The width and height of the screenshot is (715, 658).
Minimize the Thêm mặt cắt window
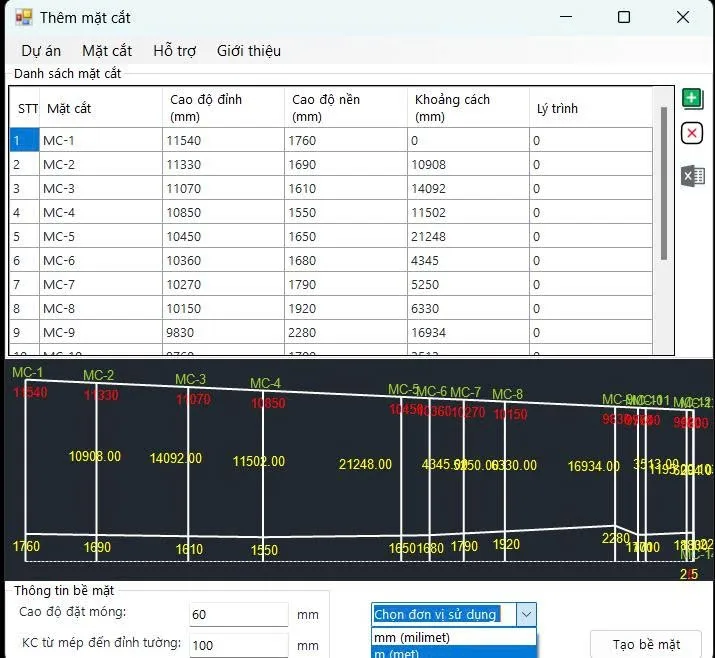pos(565,17)
